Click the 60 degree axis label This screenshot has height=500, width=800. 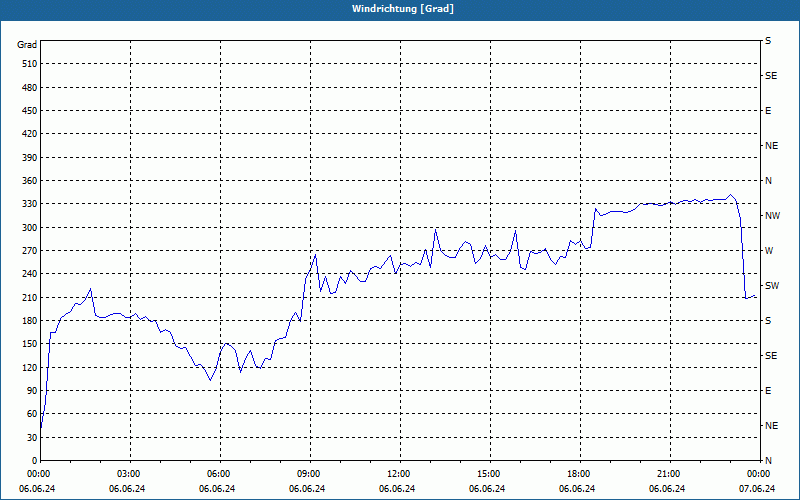click(x=32, y=413)
